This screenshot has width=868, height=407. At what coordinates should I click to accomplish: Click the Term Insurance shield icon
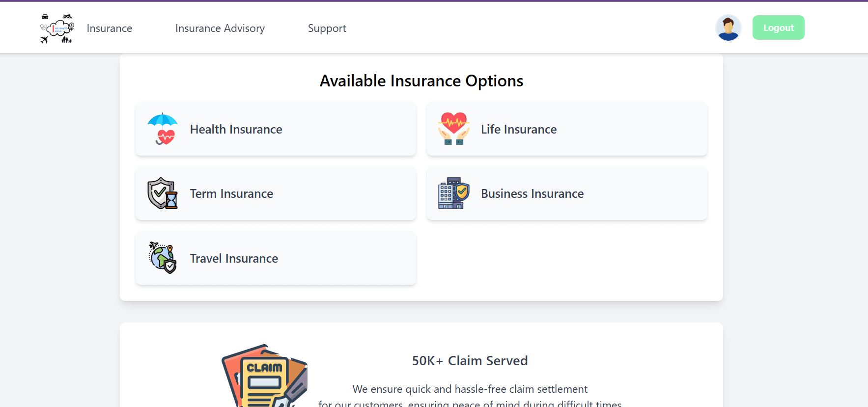163,193
